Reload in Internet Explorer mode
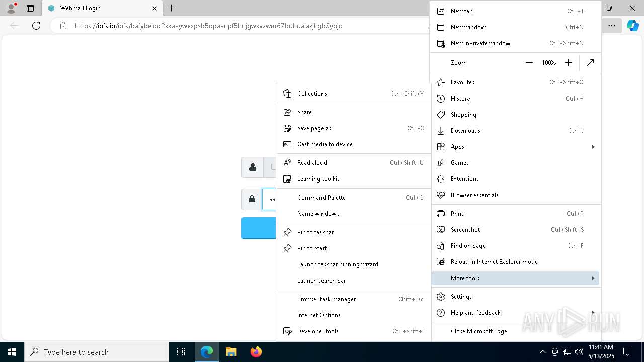 point(516,261)
